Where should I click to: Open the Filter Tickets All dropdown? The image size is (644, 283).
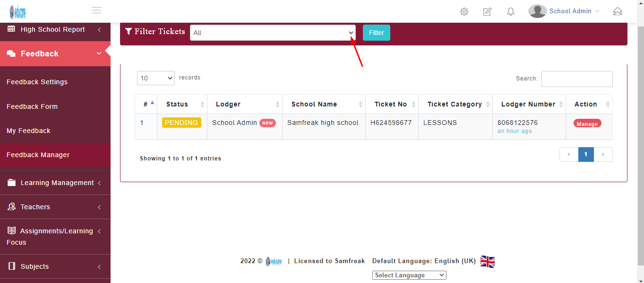tap(273, 33)
